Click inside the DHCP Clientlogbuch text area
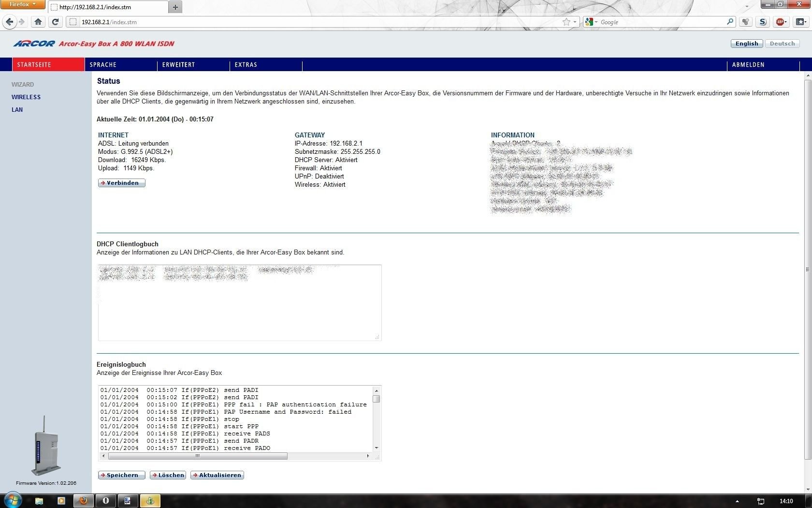Image resolution: width=812 pixels, height=508 pixels. click(x=240, y=303)
